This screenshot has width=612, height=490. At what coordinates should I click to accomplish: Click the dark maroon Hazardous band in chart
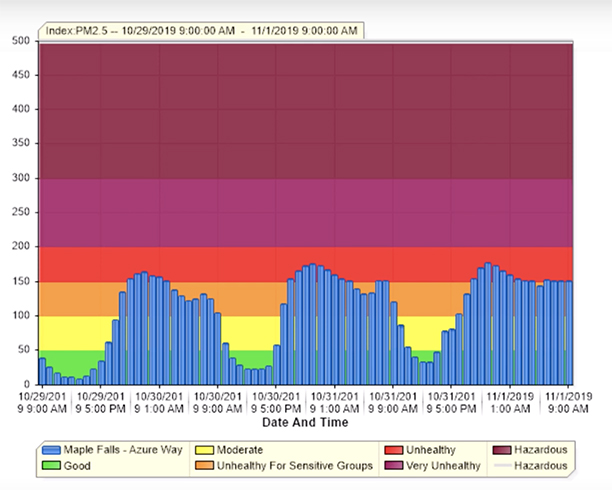305,110
